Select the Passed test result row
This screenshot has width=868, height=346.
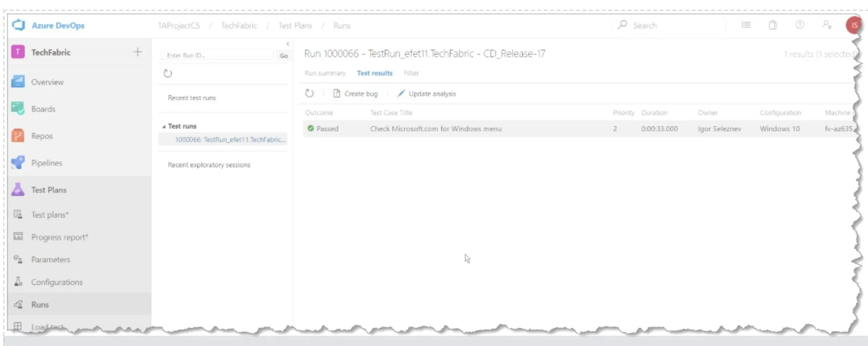pos(579,129)
